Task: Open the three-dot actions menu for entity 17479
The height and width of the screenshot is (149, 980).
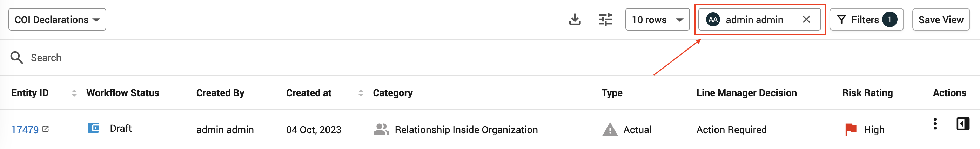Action: click(935, 123)
